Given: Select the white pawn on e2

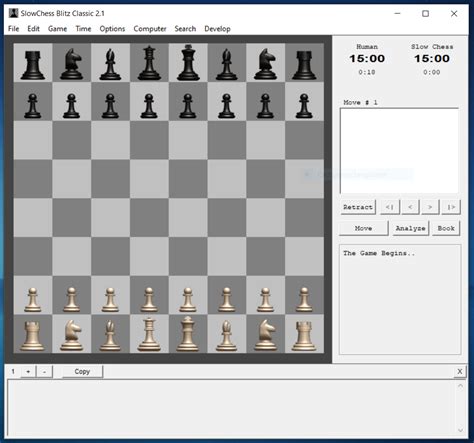Looking at the screenshot, I should [x=188, y=300].
